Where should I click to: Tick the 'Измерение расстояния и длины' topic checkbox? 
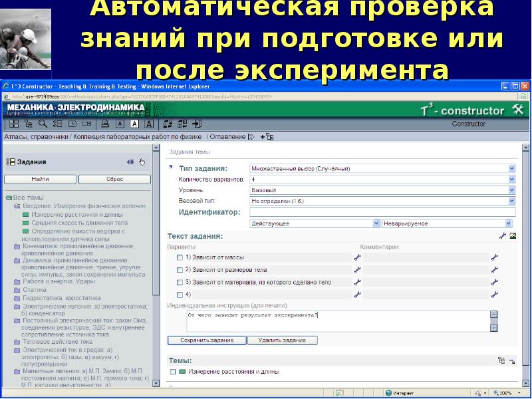(x=172, y=372)
